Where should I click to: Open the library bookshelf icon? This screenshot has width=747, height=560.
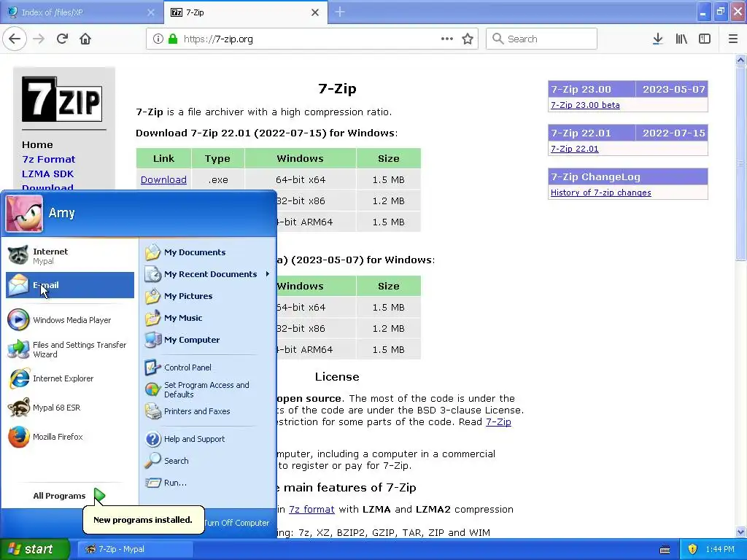(681, 39)
